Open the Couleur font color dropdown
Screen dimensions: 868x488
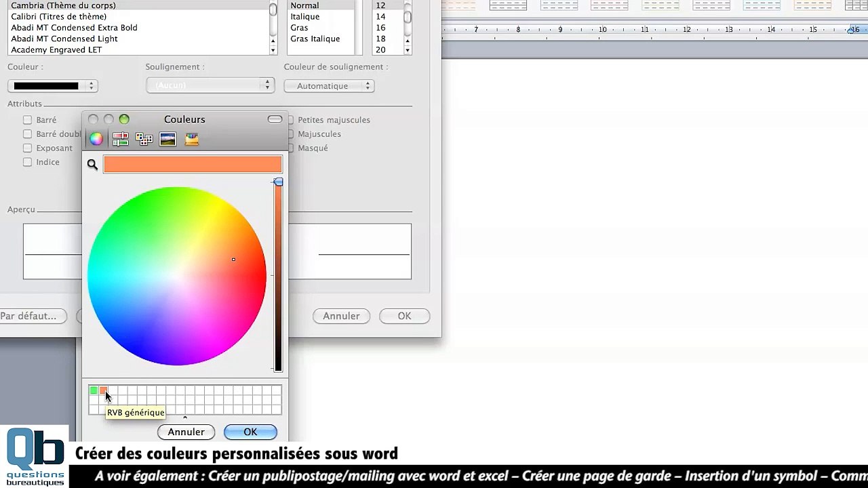click(x=53, y=86)
